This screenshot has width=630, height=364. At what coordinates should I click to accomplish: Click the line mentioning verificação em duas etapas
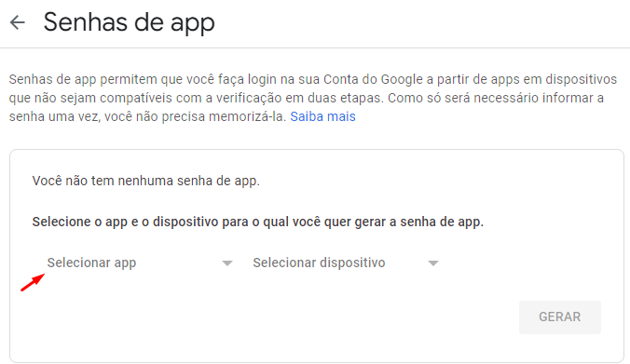[307, 98]
